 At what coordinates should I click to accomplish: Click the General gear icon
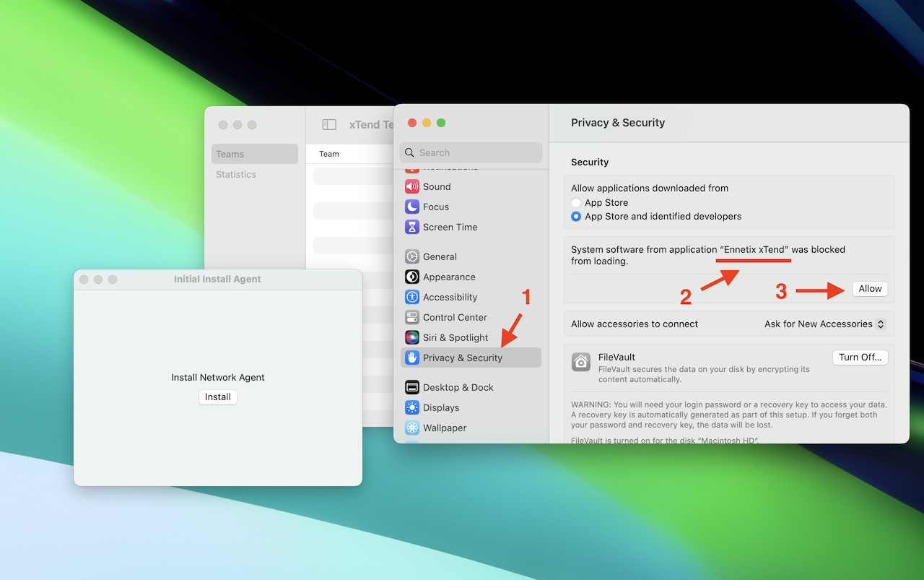pos(412,256)
